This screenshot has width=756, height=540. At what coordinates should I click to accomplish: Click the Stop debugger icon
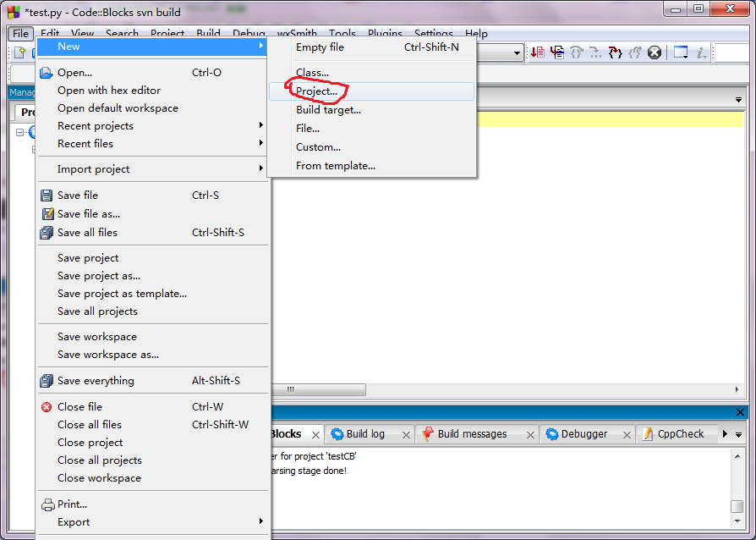[655, 52]
